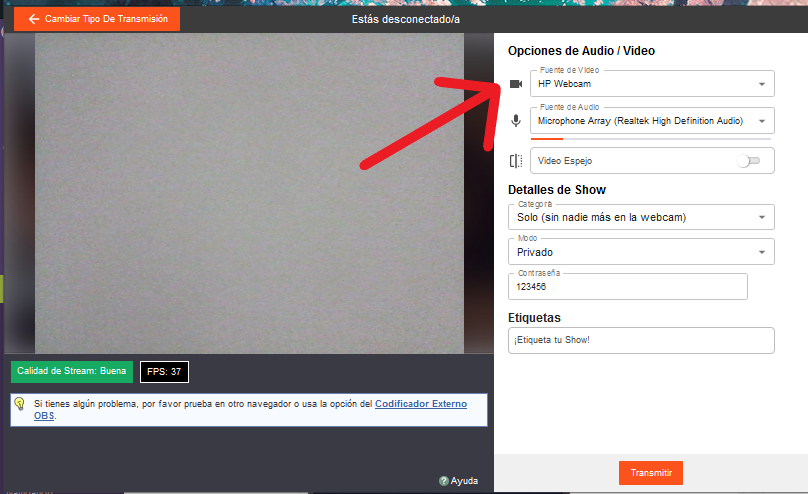
Task: Follow the Codificador Externo OBS link
Action: (420, 404)
